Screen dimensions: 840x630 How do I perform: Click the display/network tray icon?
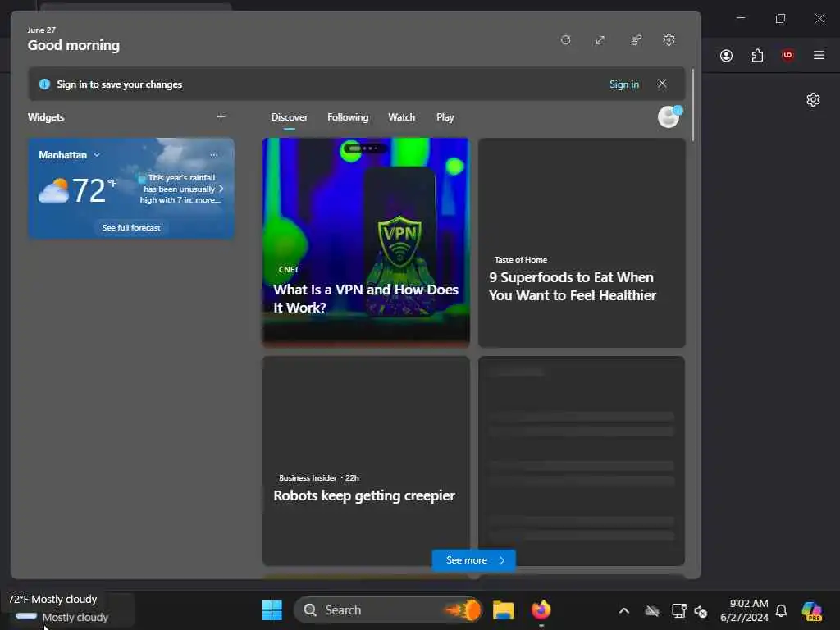(x=678, y=610)
